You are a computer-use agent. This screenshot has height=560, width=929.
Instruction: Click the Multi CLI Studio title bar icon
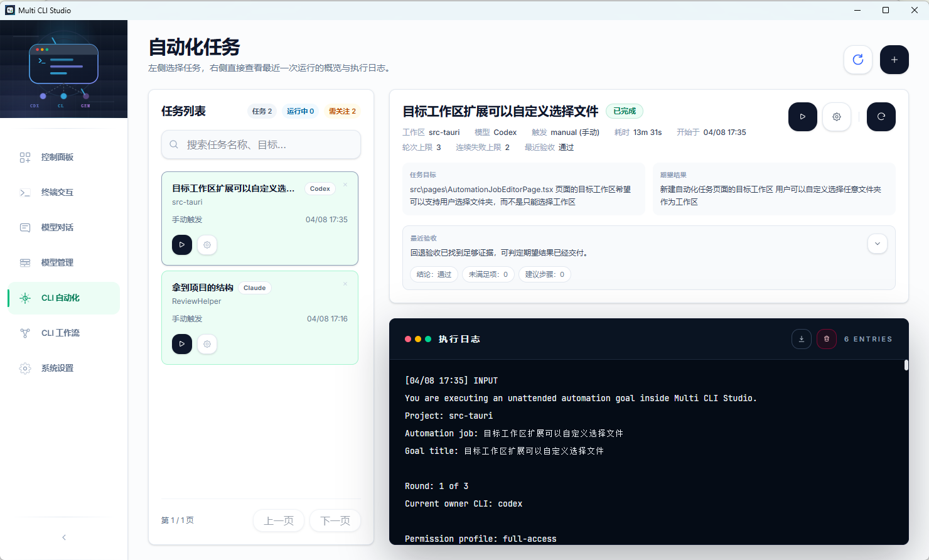pyautogui.click(x=10, y=10)
